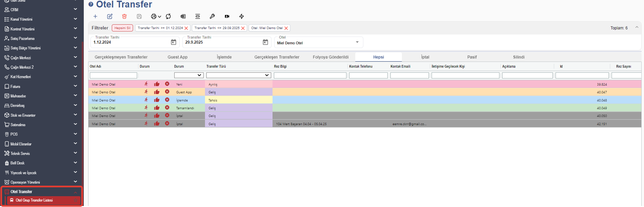This screenshot has height=207, width=644.
Task: Open the Transfer Türü column filter dropdown
Action: [x=238, y=75]
